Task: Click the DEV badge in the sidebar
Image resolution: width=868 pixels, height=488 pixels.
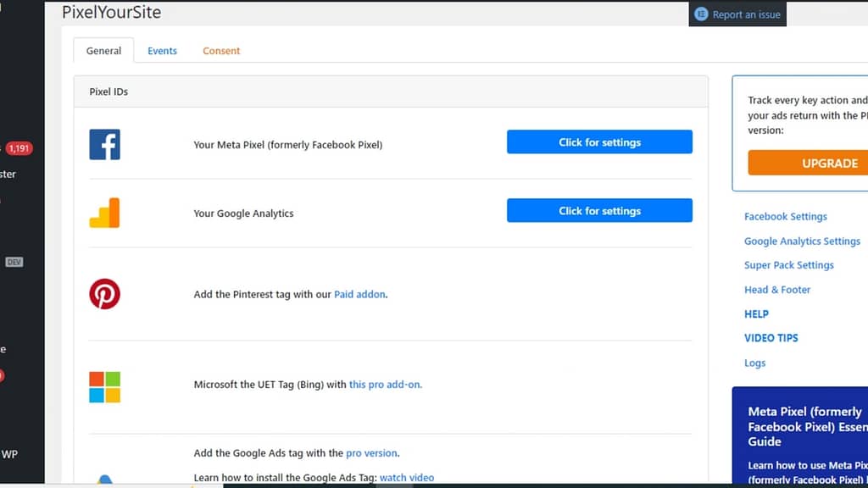Action: (14, 262)
